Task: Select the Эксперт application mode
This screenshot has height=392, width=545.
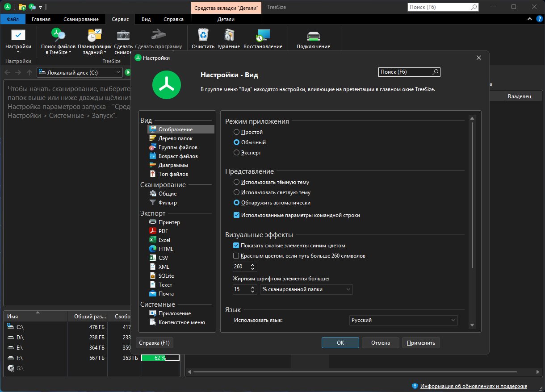Action: coord(237,153)
